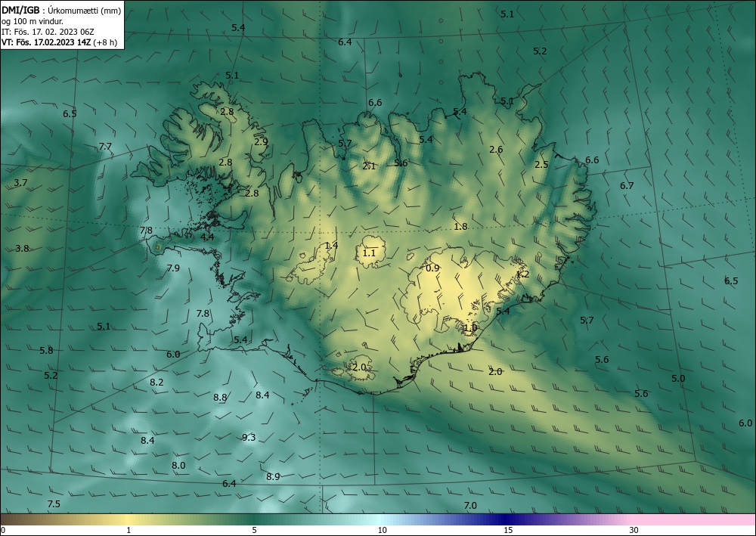Select the '10' label on the color scale
Image resolution: width=756 pixels, height=536 pixels.
point(382,530)
